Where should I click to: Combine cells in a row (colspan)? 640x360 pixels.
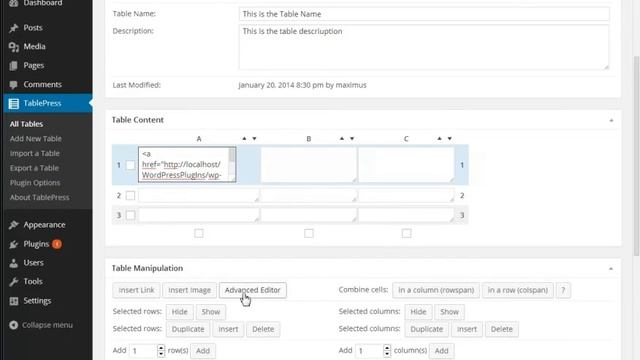[518, 290]
